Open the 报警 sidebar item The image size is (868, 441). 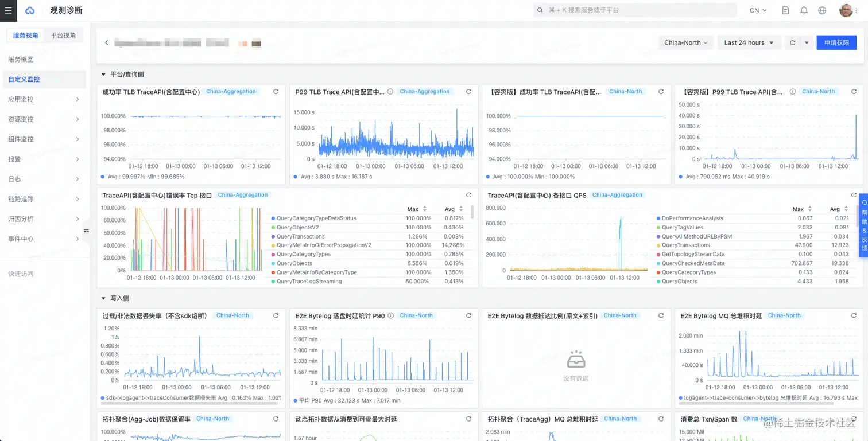45,159
